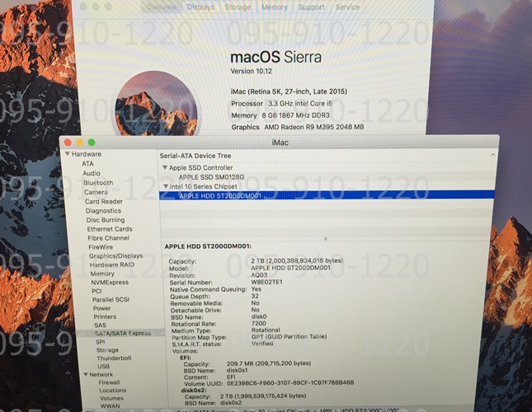
Task: Select Camera in the sidebar
Action: pyautogui.click(x=96, y=192)
